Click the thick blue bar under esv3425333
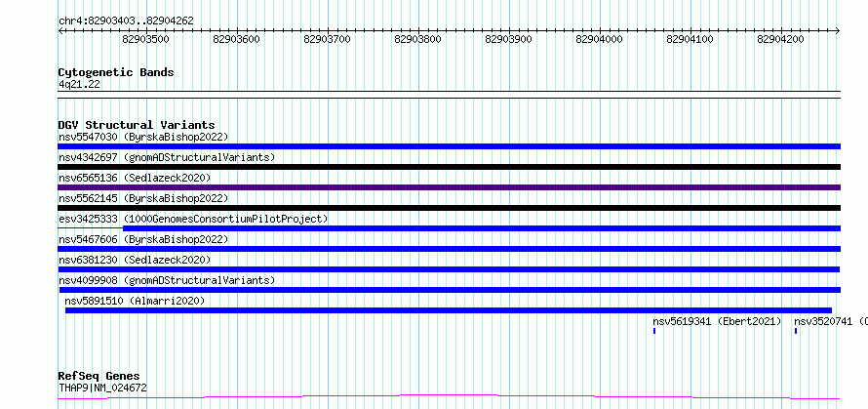This screenshot has width=868, height=409. [482, 228]
